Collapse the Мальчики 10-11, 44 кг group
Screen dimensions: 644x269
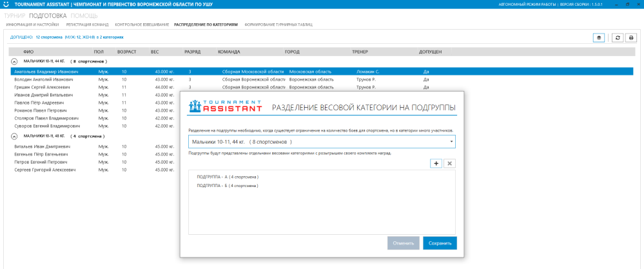tap(14, 61)
